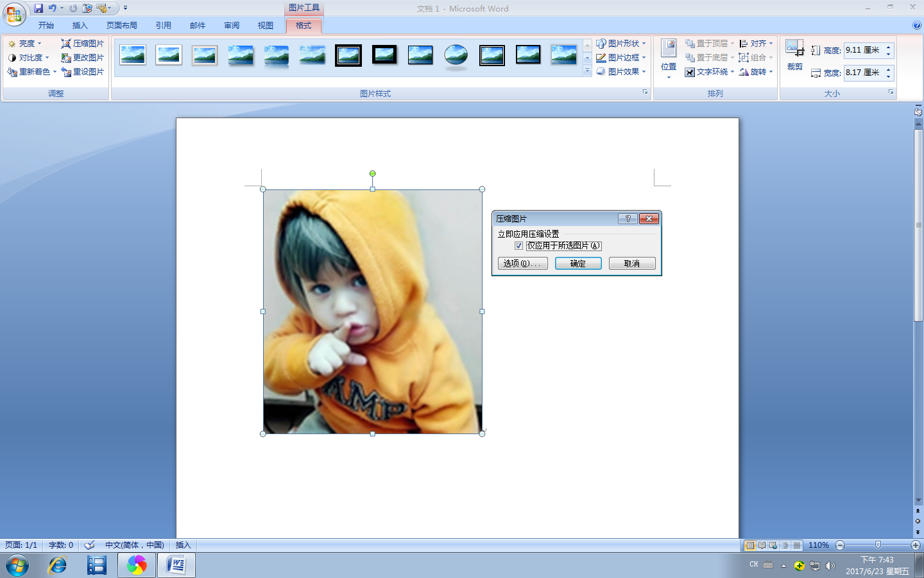Zoom out with the minus button
This screenshot has height=578, width=924.
click(x=840, y=545)
